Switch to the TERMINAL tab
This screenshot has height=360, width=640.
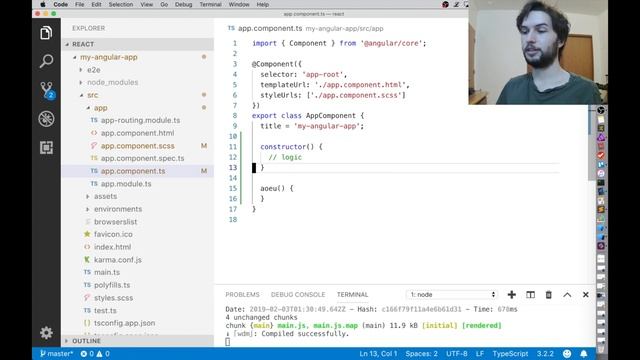(x=352, y=295)
